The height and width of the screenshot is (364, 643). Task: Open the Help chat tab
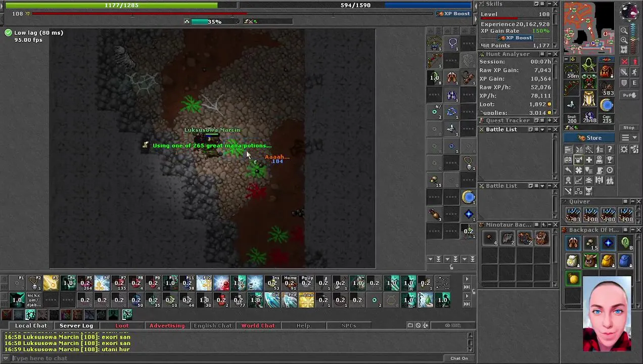[x=303, y=326]
